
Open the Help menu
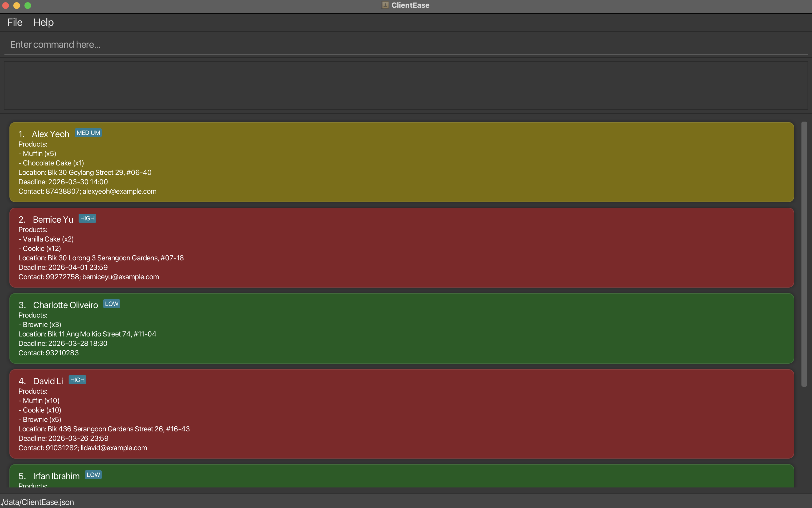tap(43, 22)
